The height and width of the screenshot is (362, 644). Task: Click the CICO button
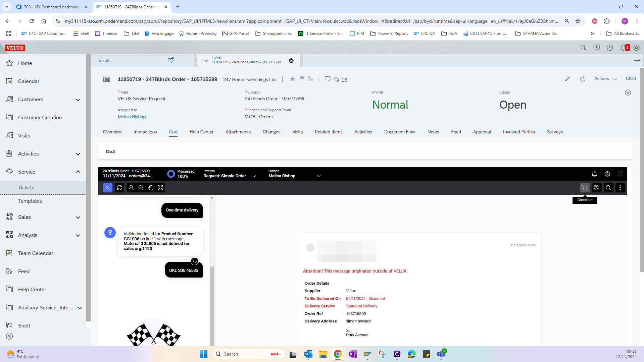pos(631,78)
